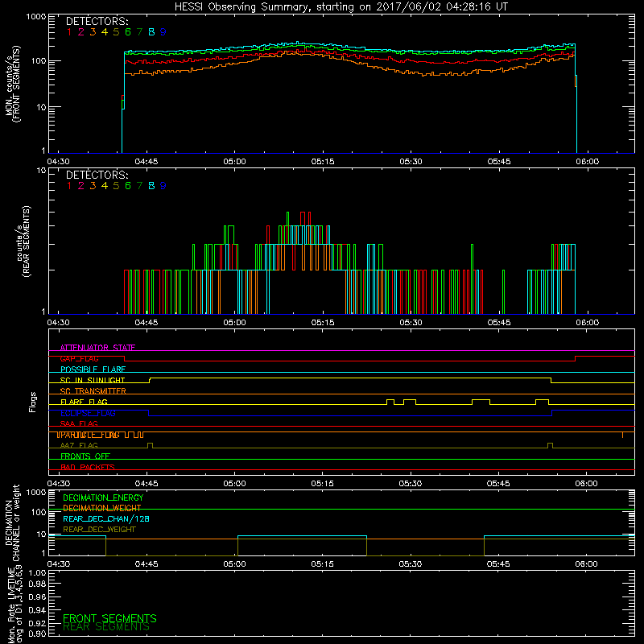Click the DECIMATION_ENERGY legend entry
This screenshot has height=644, width=644.
103,497
